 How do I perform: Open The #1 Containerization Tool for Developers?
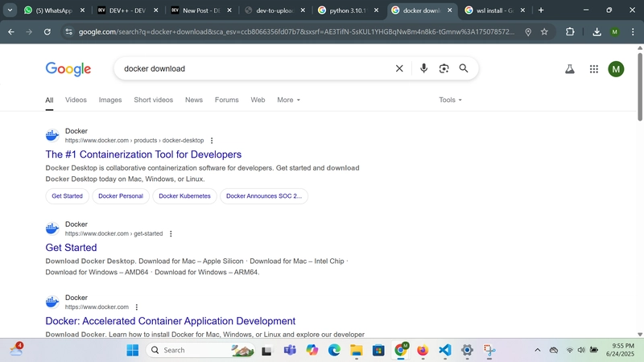pos(143,154)
